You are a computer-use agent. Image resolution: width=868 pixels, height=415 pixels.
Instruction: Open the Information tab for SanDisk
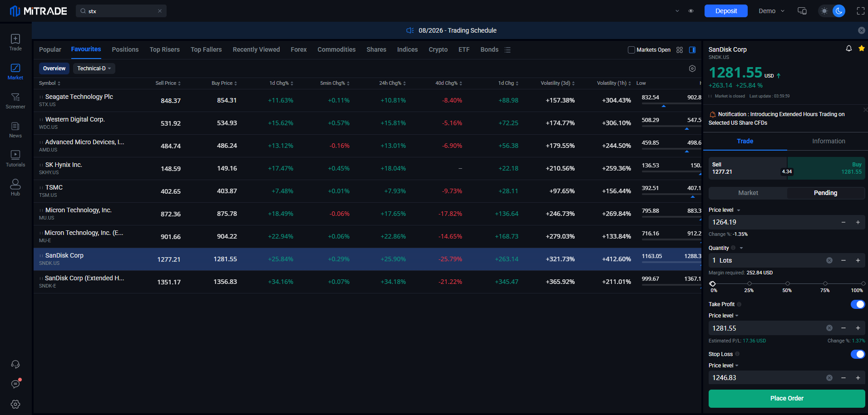point(829,141)
